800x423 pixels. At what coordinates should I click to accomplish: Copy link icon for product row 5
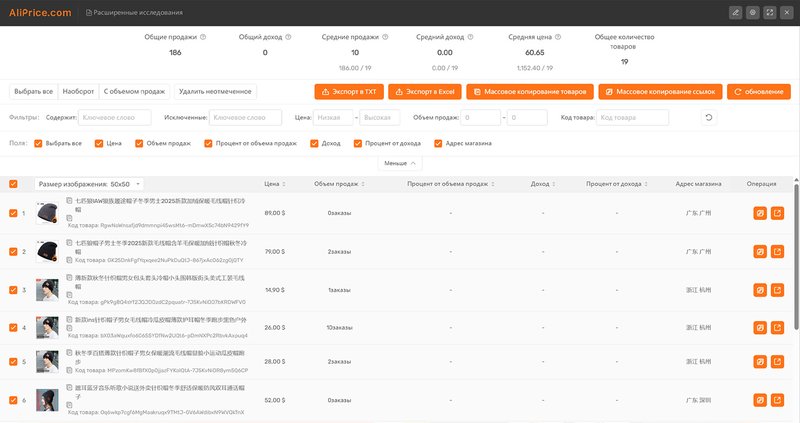click(760, 362)
